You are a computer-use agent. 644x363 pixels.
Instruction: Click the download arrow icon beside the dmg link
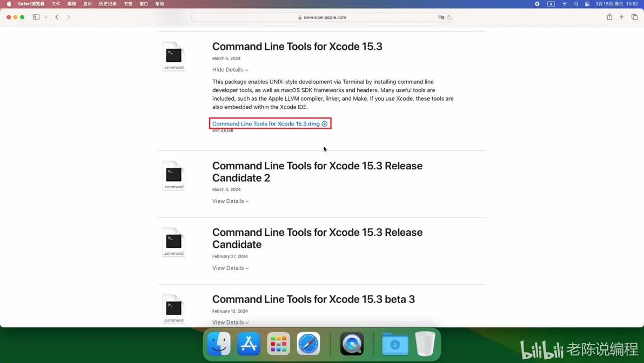[x=325, y=124]
